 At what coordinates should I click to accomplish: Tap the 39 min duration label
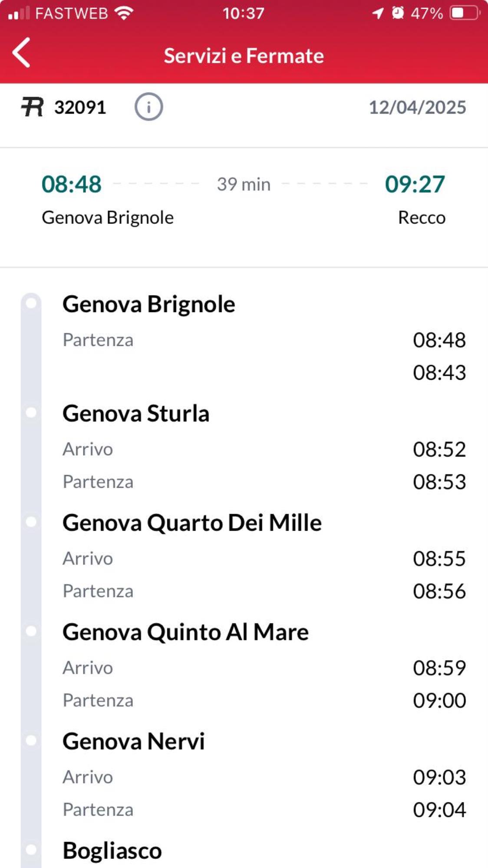click(244, 184)
